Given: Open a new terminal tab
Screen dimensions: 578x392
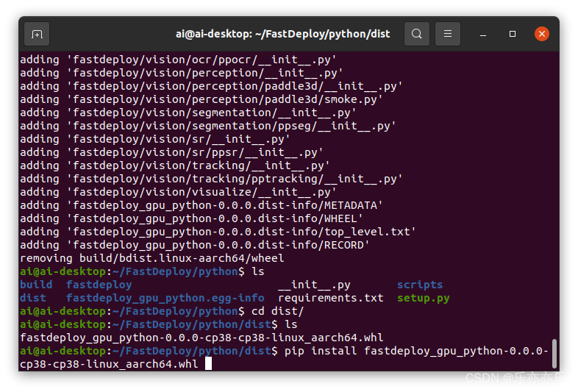Looking at the screenshot, I should tap(37, 34).
